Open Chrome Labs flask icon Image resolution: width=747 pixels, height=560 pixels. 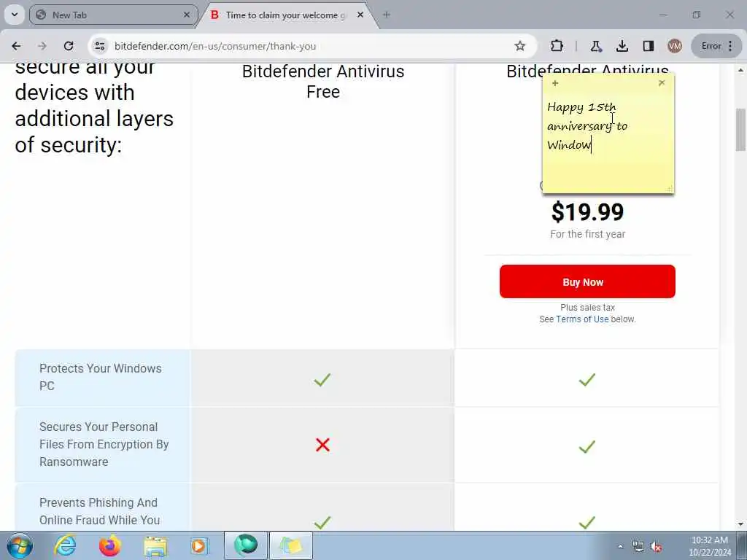(x=595, y=46)
